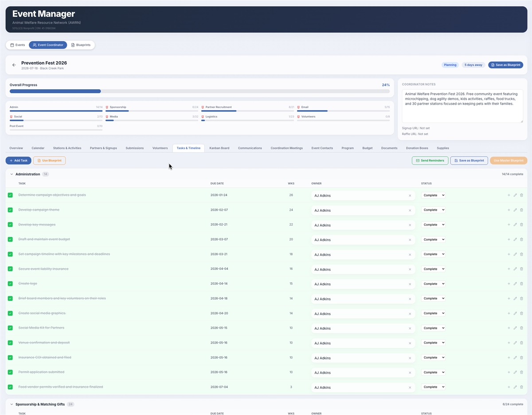Screen dimensions: 532x415
Task: Uncheck Determine campaign objectives and goals task
Action: click(x=10, y=195)
